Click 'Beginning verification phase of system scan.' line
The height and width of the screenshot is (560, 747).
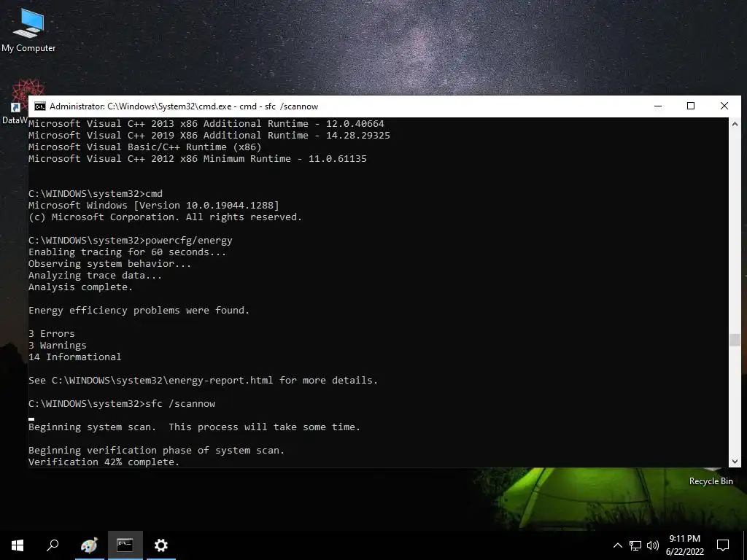pyautogui.click(x=156, y=450)
